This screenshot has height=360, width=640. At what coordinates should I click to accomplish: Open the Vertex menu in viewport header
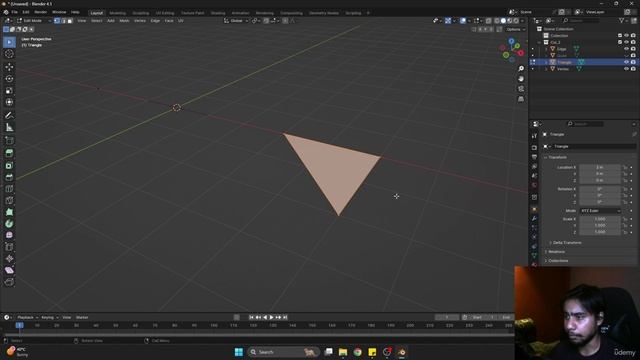[x=140, y=20]
